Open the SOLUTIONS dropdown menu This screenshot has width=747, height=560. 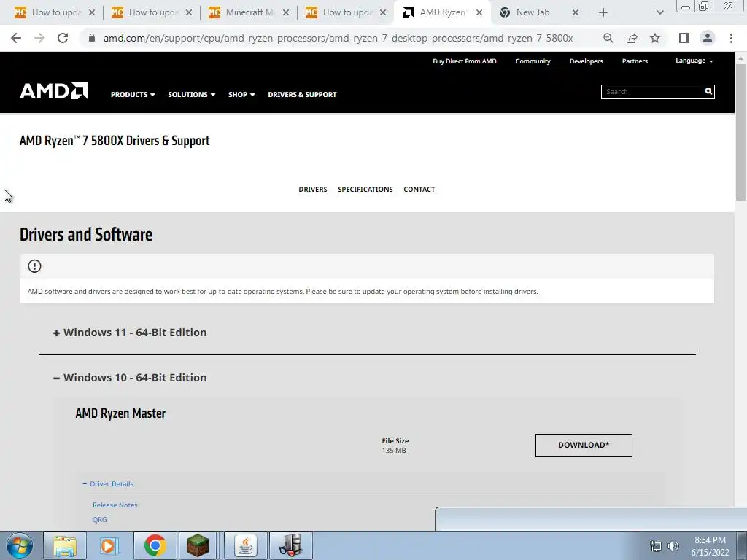click(x=192, y=94)
